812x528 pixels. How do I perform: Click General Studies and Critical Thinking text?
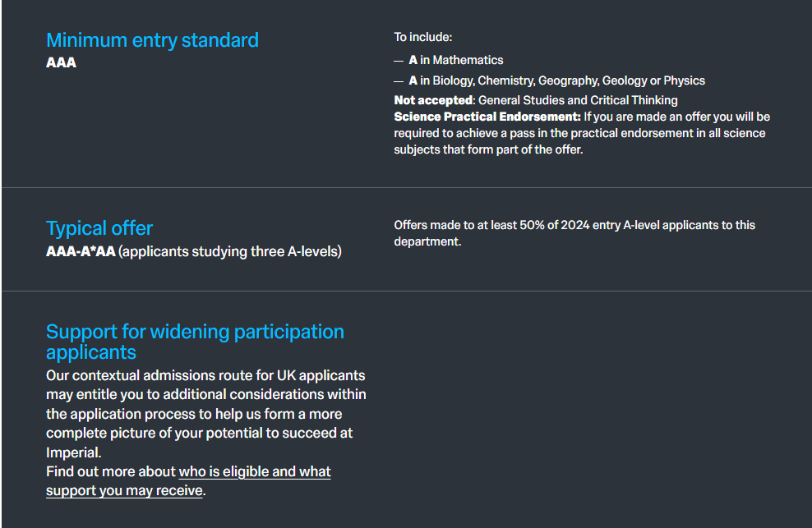point(578,100)
